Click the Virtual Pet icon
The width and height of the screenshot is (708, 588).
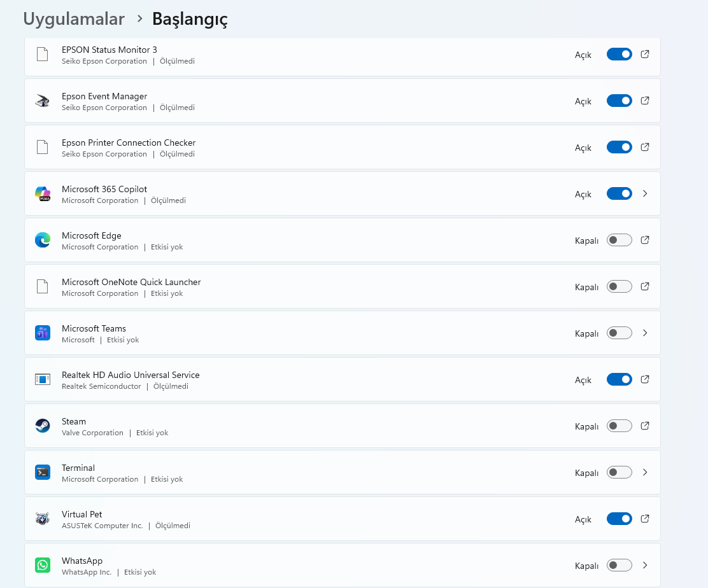click(x=43, y=519)
